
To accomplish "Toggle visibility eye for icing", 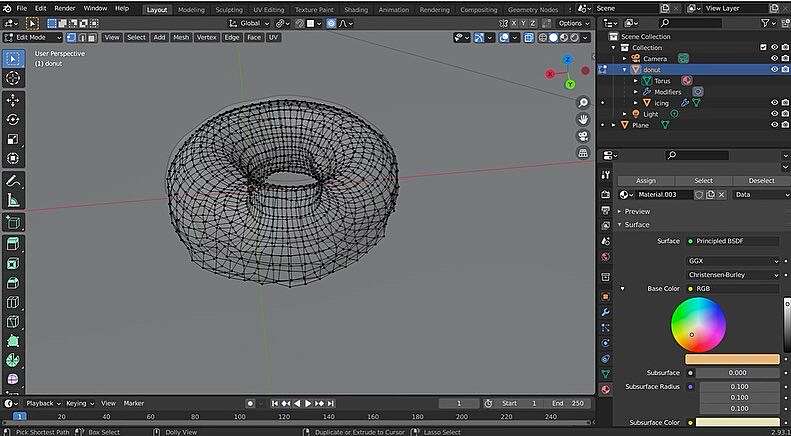I will click(x=774, y=102).
